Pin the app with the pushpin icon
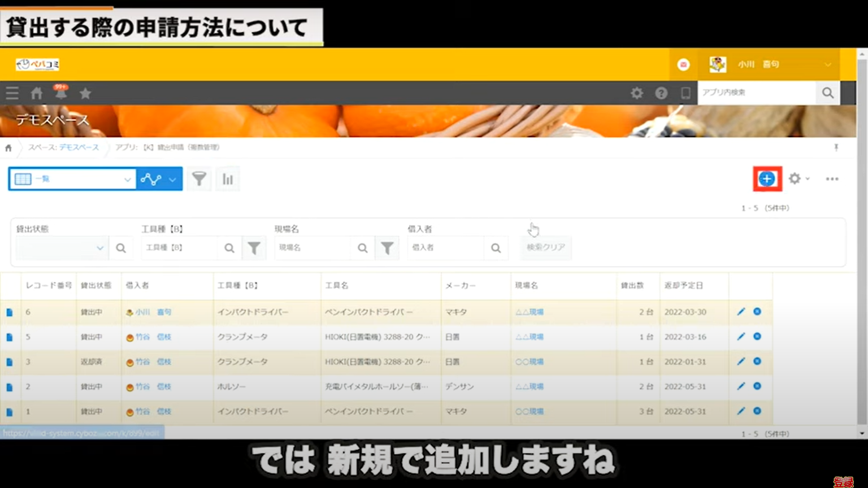The image size is (868, 488). pyautogui.click(x=836, y=147)
